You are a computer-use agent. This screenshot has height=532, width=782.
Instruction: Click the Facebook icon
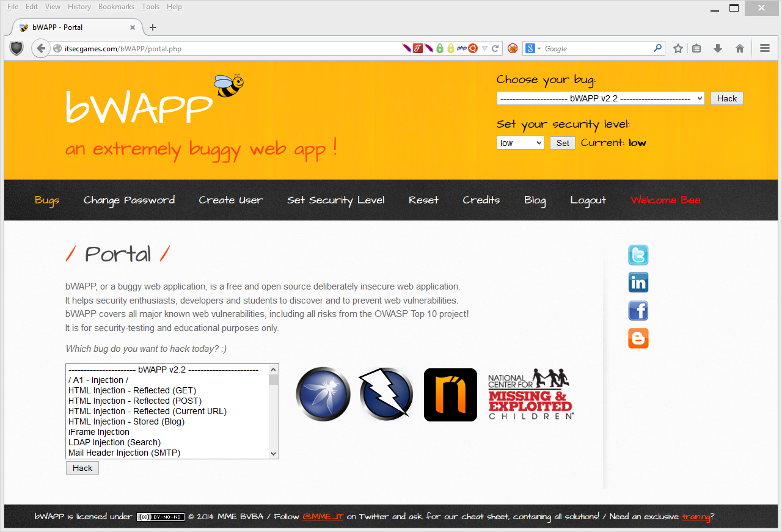(638, 311)
